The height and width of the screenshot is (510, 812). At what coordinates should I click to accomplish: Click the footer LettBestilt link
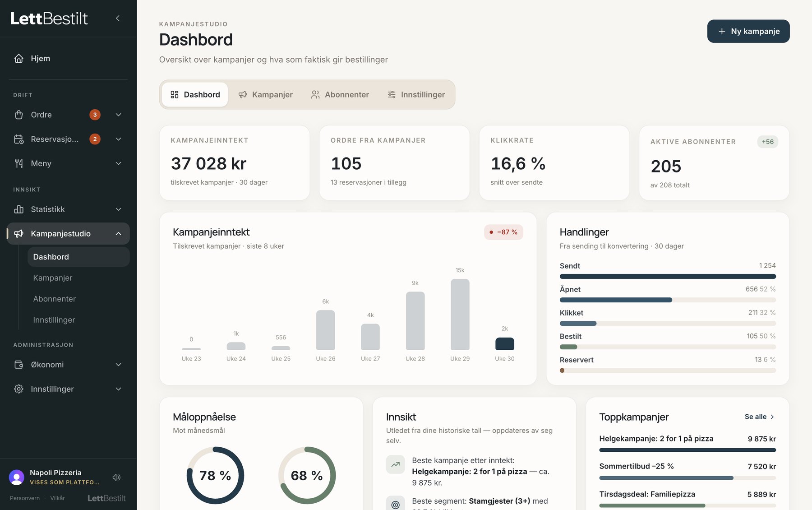click(106, 498)
